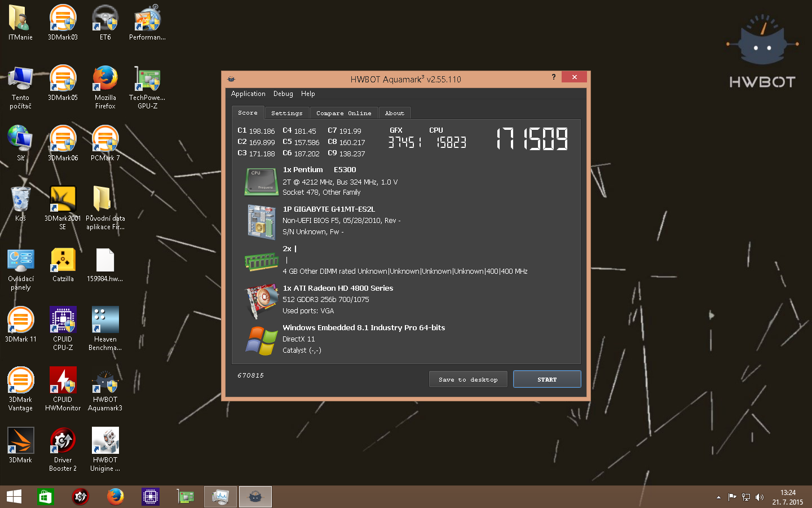Screen dimensions: 812x508
Task: Click the START benchmark button
Action: point(547,379)
